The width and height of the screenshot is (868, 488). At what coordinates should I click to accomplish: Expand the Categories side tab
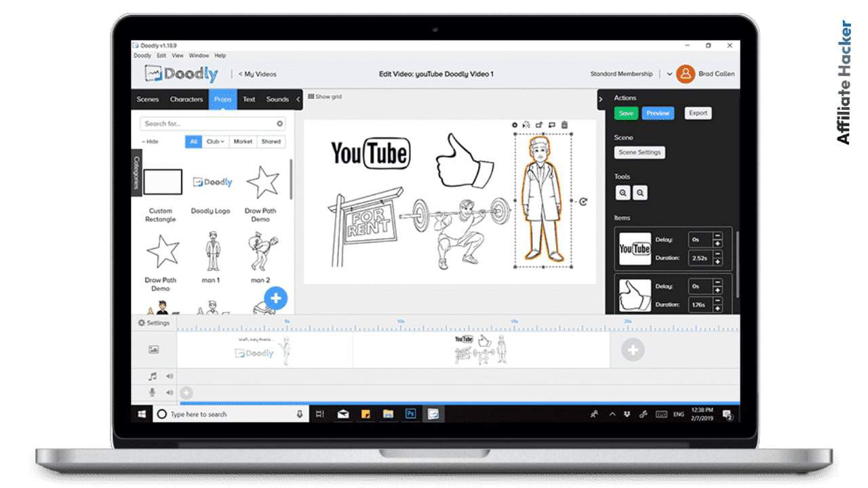136,173
